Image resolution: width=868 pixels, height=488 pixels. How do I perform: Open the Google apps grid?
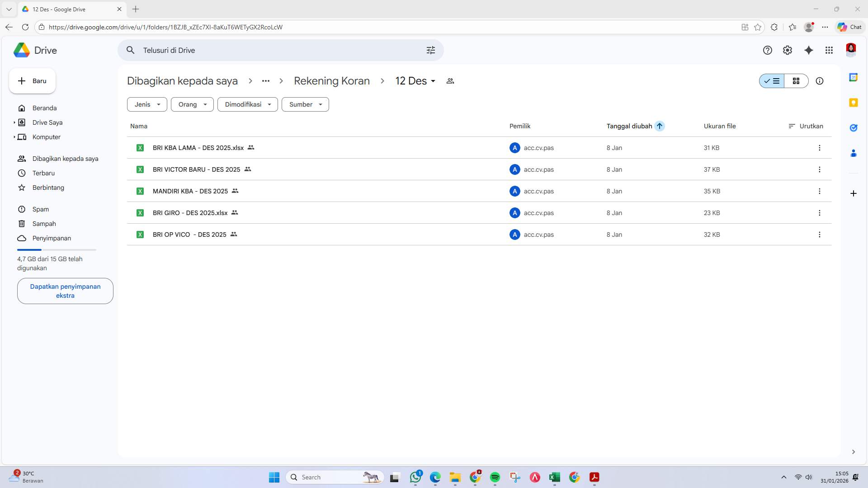click(829, 50)
